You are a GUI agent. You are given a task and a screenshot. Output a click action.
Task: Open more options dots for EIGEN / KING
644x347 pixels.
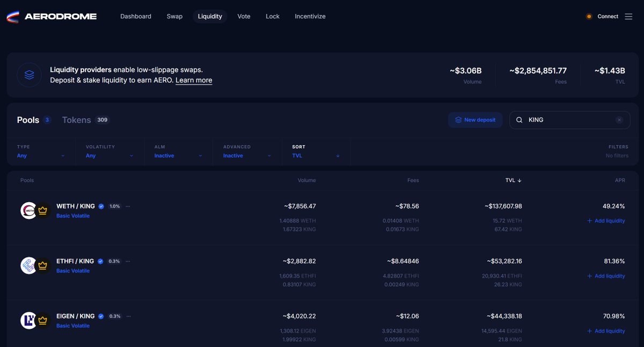coord(128,316)
